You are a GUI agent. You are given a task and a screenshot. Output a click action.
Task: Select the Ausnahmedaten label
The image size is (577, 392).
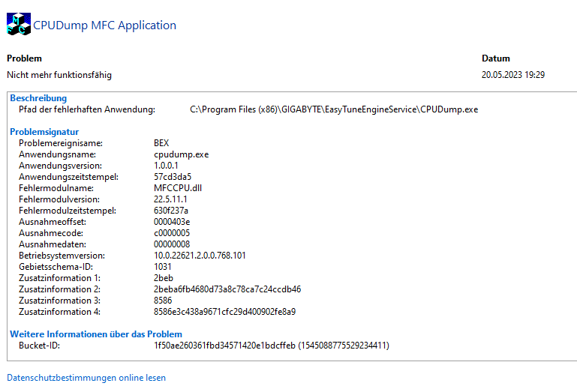coord(53,244)
